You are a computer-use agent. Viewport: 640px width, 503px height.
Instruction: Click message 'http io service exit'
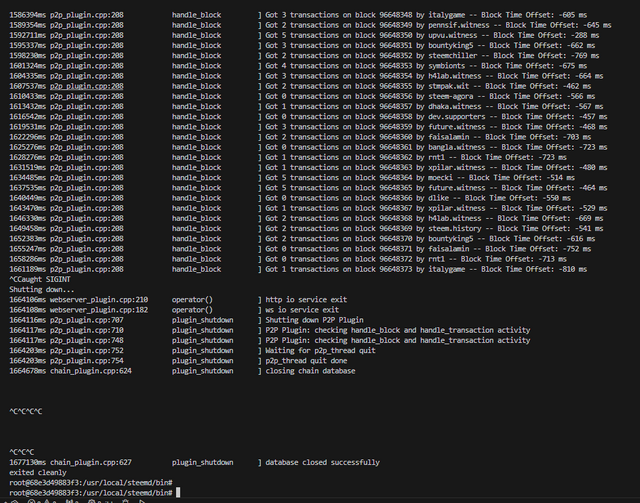point(306,300)
